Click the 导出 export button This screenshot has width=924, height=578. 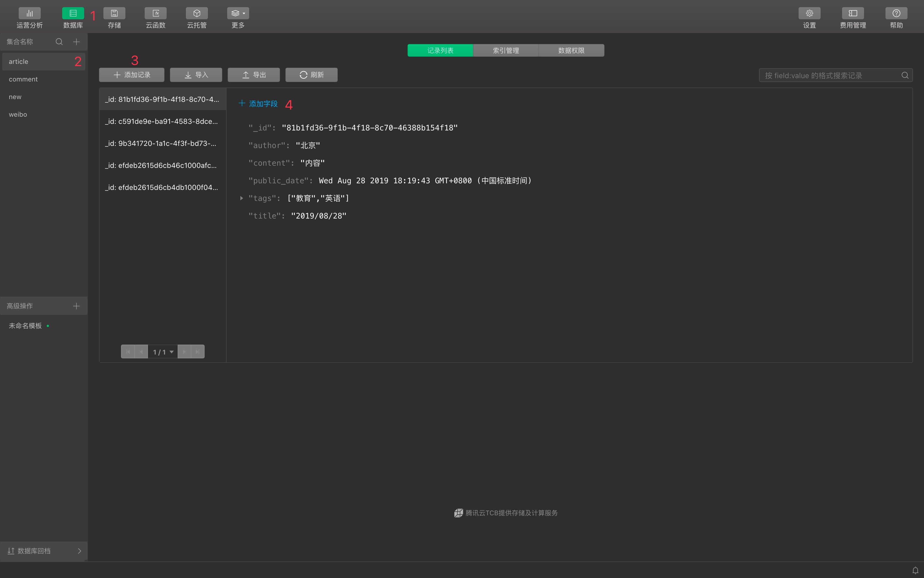[254, 75]
